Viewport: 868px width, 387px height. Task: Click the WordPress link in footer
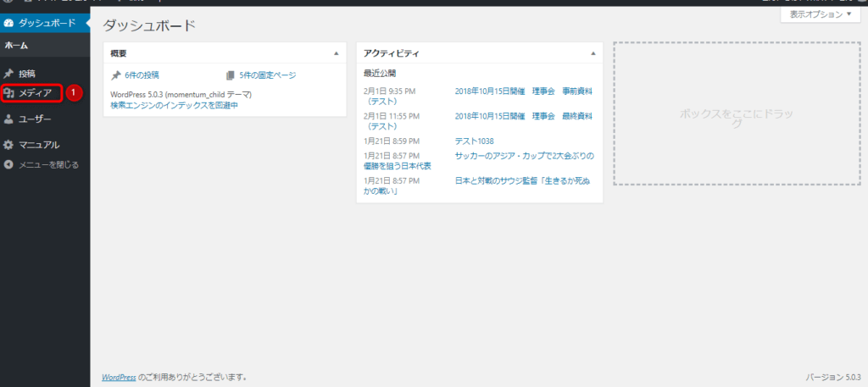pyautogui.click(x=117, y=377)
